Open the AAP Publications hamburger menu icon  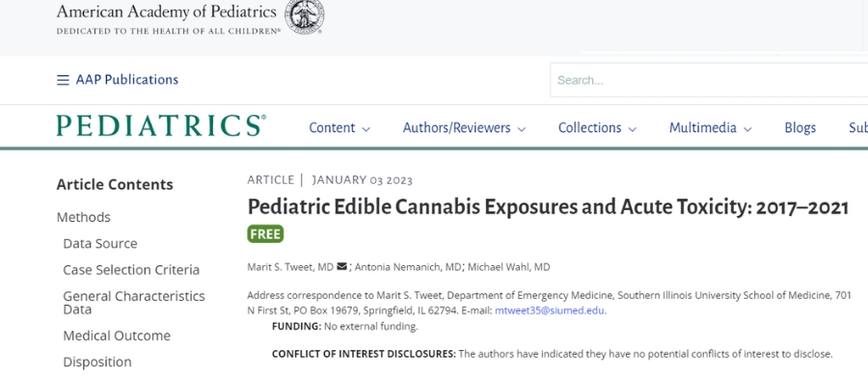(63, 80)
